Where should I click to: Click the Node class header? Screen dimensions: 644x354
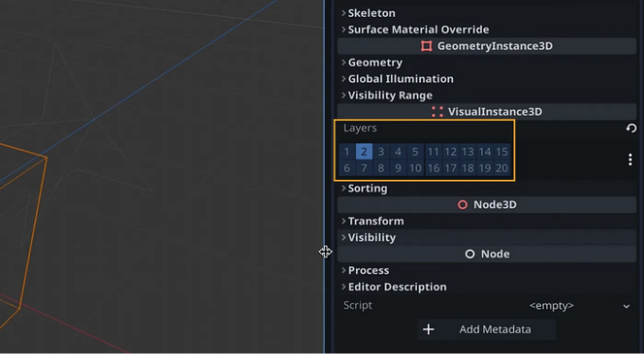point(487,254)
